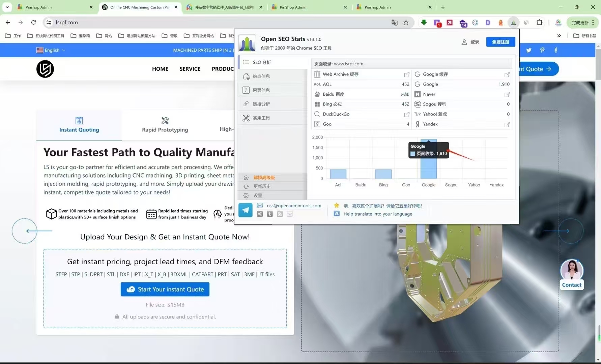Expand the hidden bookmarks overflow chevron

pos(559,36)
